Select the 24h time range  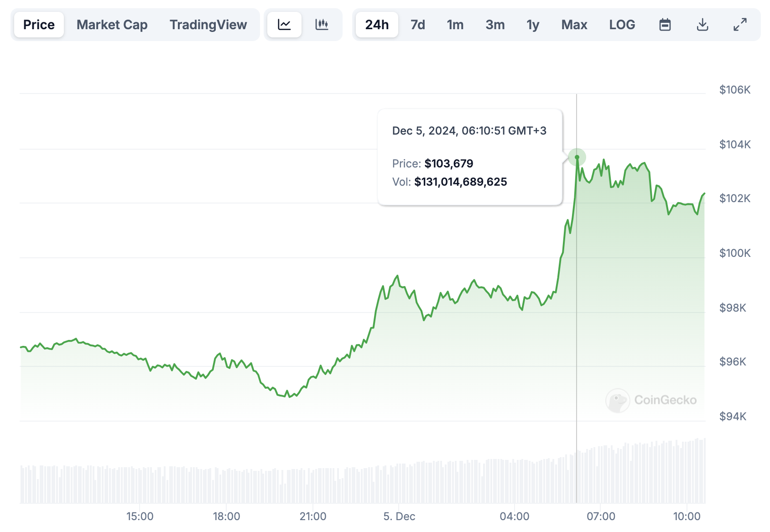[377, 25]
